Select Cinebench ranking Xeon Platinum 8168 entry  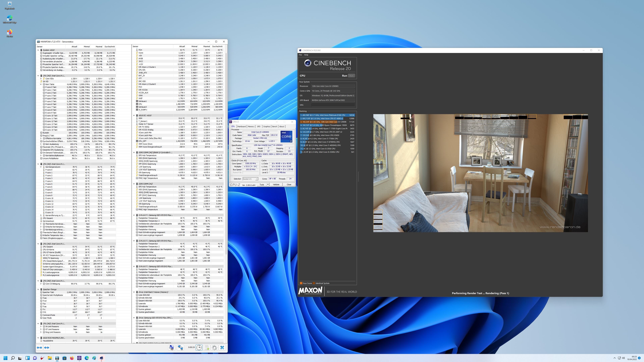[x=327, y=115]
